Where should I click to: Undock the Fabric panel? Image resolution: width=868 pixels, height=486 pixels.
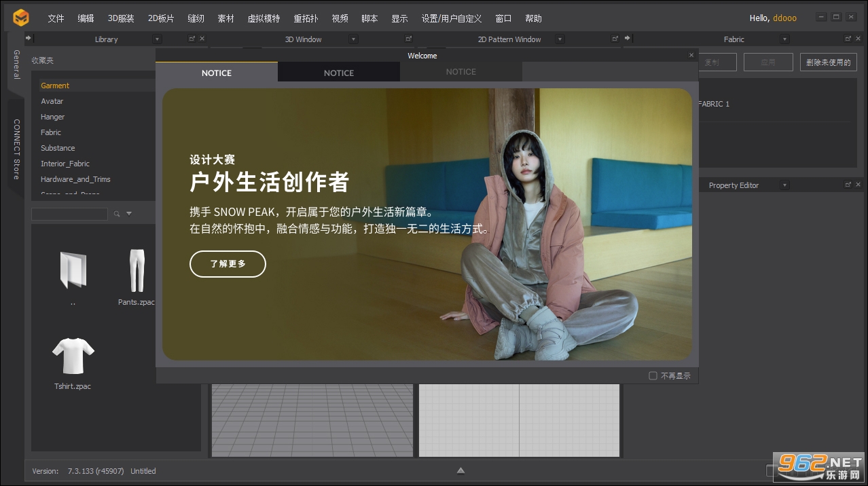click(x=848, y=39)
